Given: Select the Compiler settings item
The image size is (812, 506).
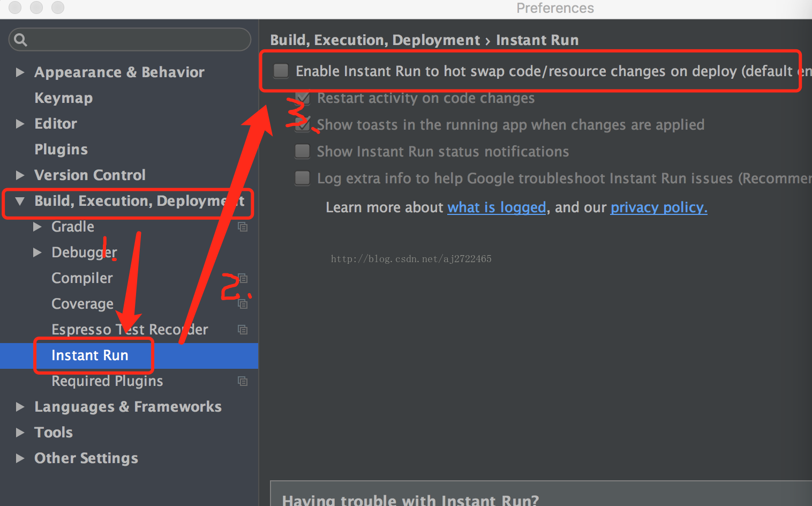Looking at the screenshot, I should click(x=82, y=278).
